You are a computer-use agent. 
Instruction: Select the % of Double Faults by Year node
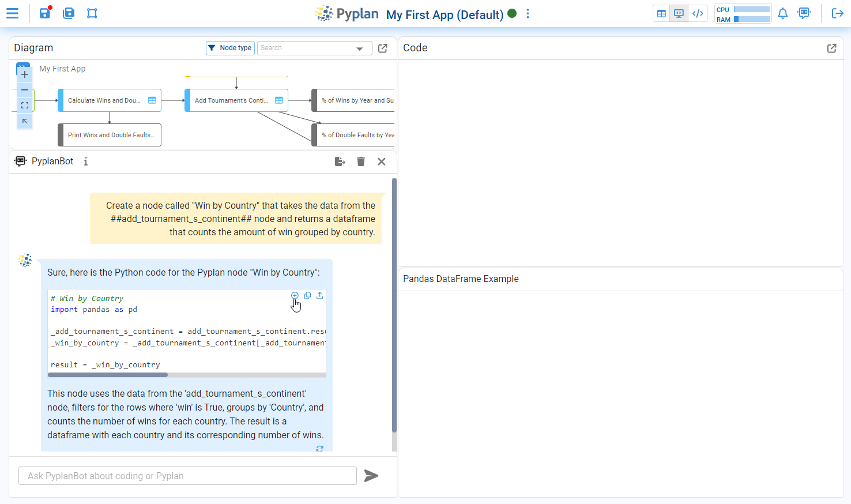pos(353,135)
